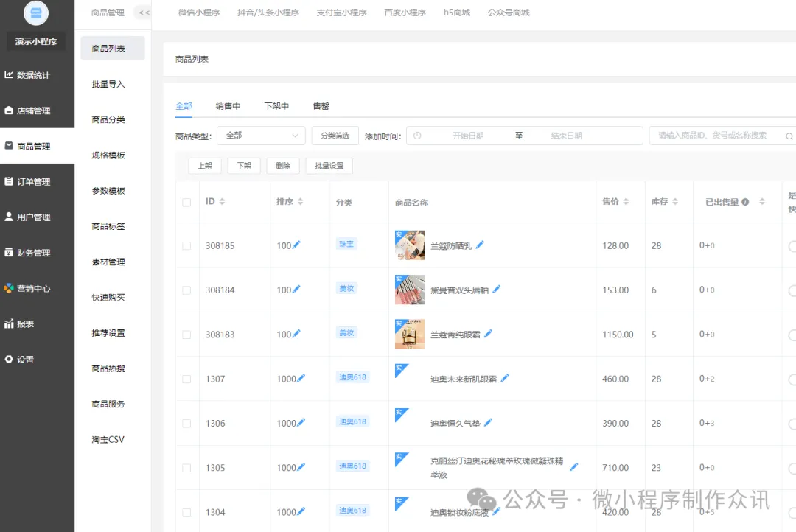Viewport: 796px width, 532px height.
Task: Click the 批量设置 button
Action: point(329,166)
